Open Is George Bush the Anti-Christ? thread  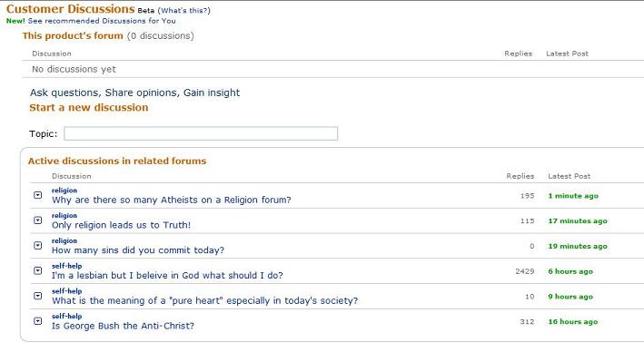point(123,326)
